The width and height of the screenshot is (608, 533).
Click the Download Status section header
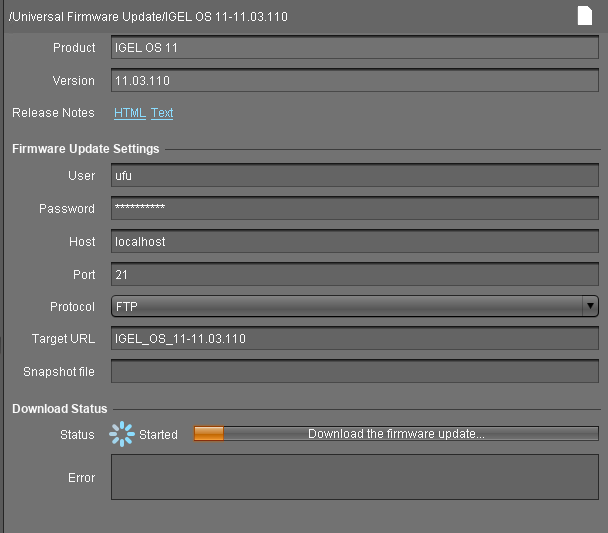pos(60,409)
